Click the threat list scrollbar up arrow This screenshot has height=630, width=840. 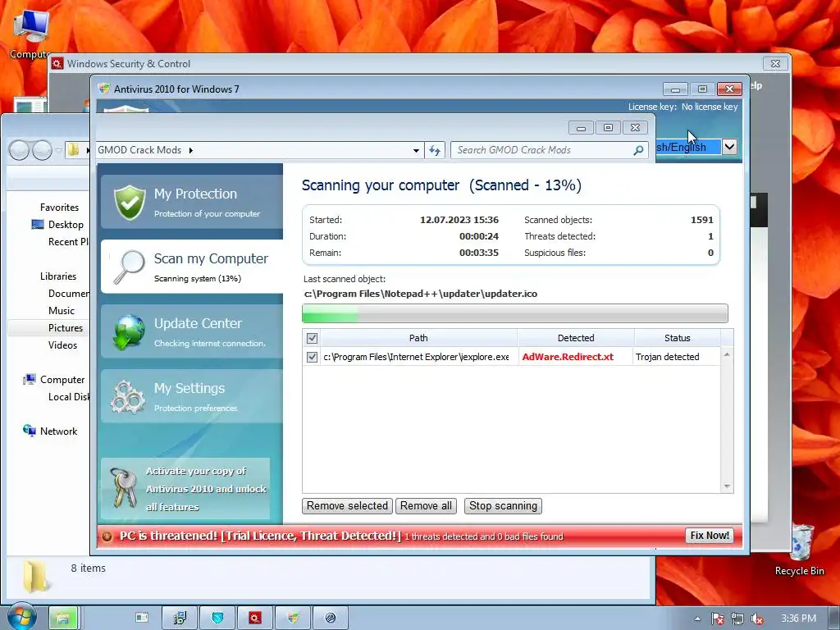coord(727,354)
